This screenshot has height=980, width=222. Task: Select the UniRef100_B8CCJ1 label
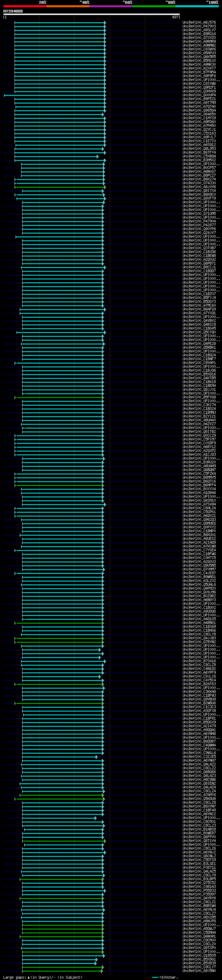[199, 267]
